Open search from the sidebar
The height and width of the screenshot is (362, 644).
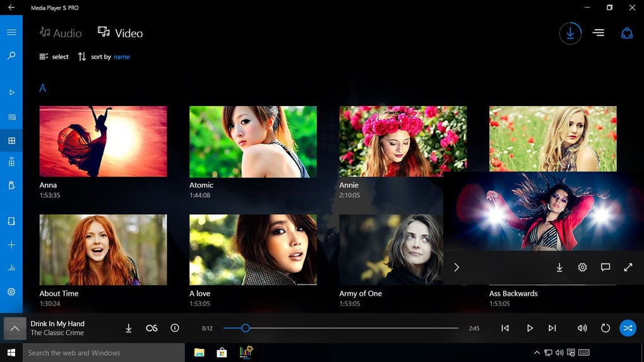point(11,56)
